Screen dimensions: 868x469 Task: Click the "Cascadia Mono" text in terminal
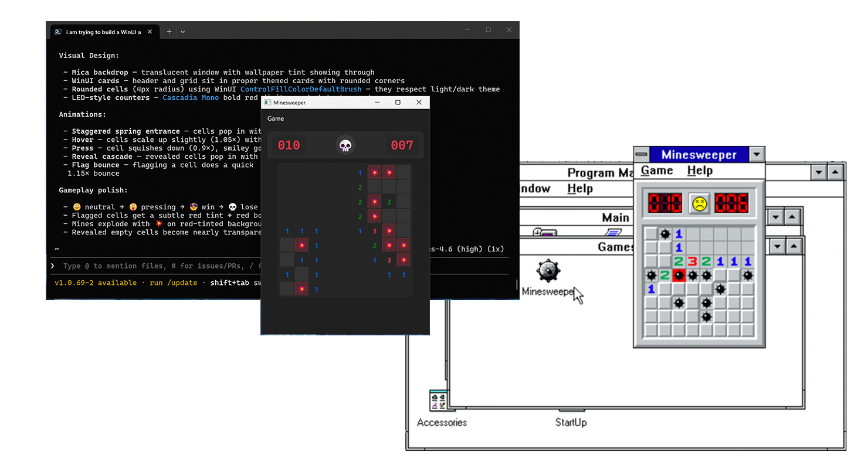[x=191, y=97]
